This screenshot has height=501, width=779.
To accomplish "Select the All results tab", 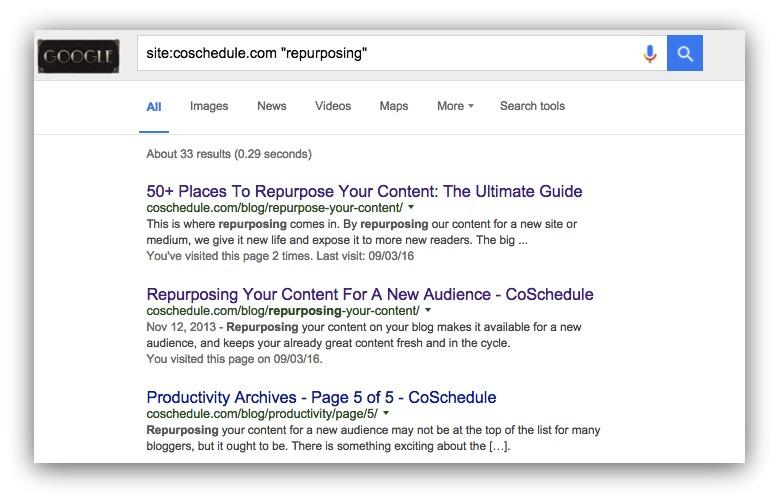I will coord(154,106).
